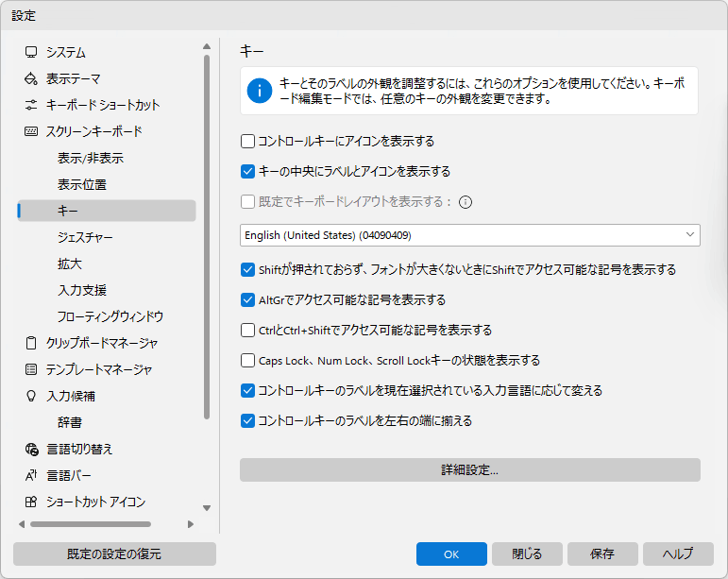Click the システム monitor icon
The image size is (728, 579).
31,52
